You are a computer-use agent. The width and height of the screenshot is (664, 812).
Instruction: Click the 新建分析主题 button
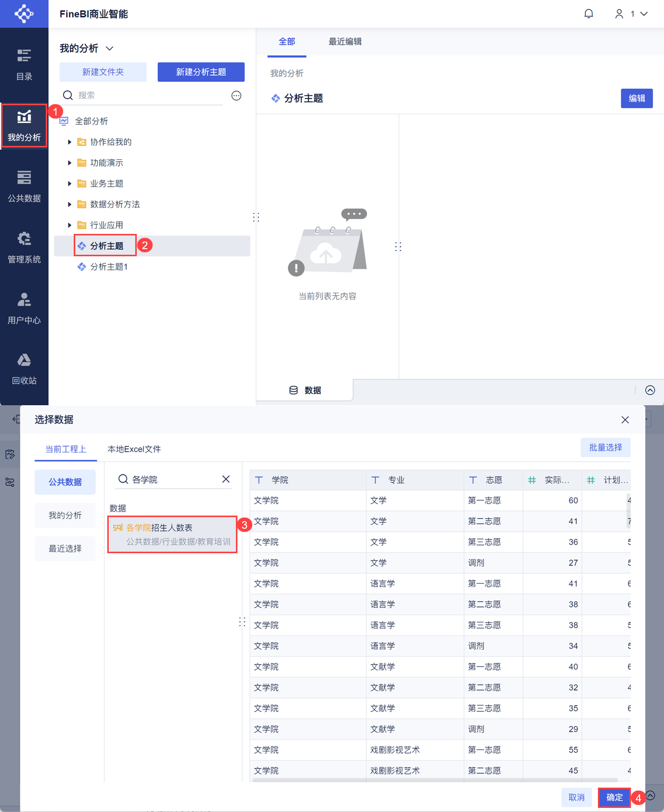point(201,72)
